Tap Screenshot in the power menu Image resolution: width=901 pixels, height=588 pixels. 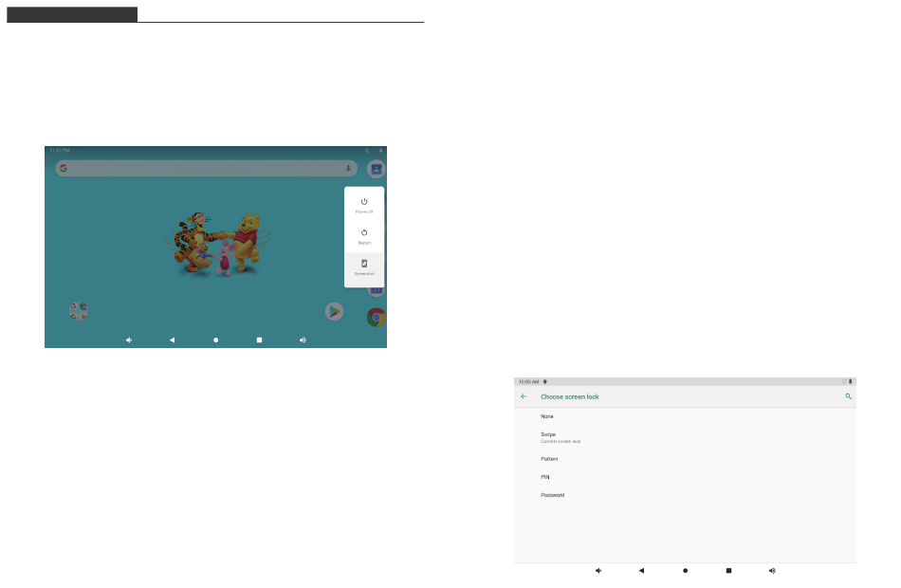point(364,267)
